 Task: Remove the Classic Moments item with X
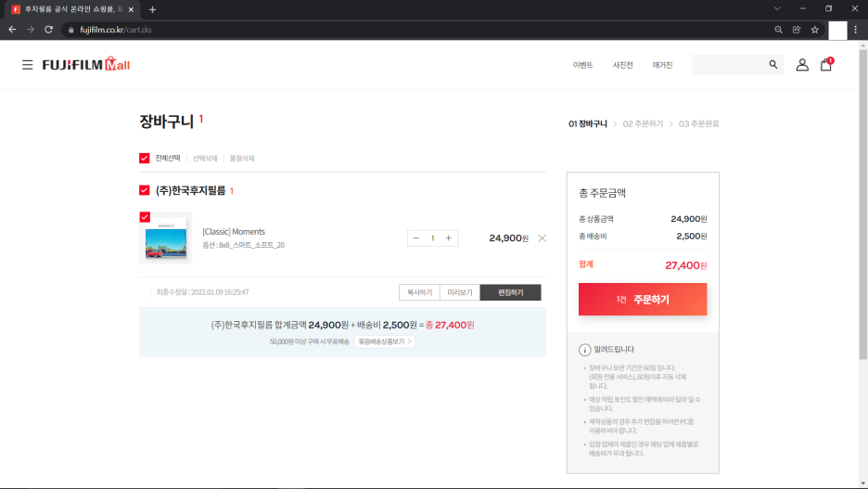point(542,238)
